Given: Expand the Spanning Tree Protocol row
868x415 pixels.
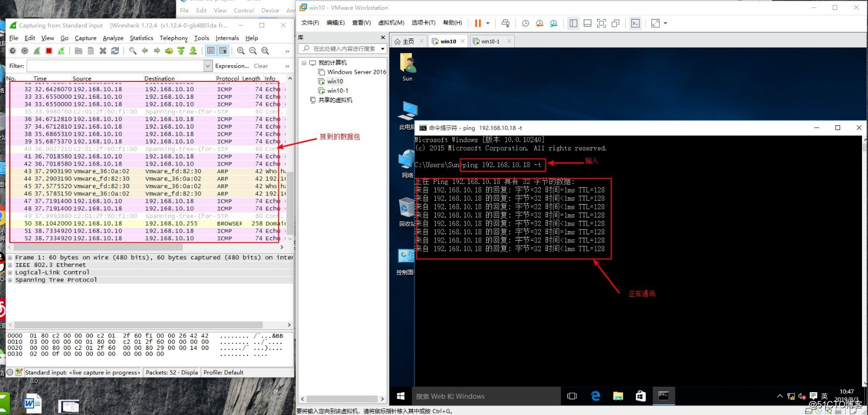Looking at the screenshot, I should click(10, 280).
